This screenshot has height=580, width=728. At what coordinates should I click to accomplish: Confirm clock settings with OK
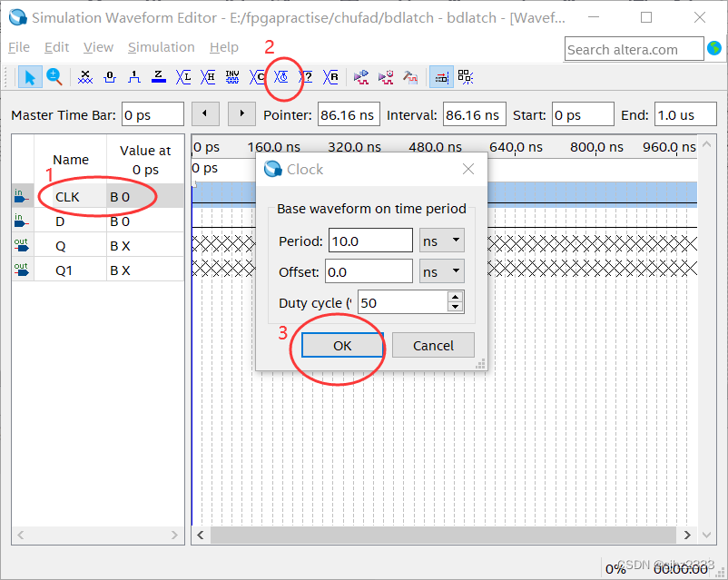tap(342, 346)
